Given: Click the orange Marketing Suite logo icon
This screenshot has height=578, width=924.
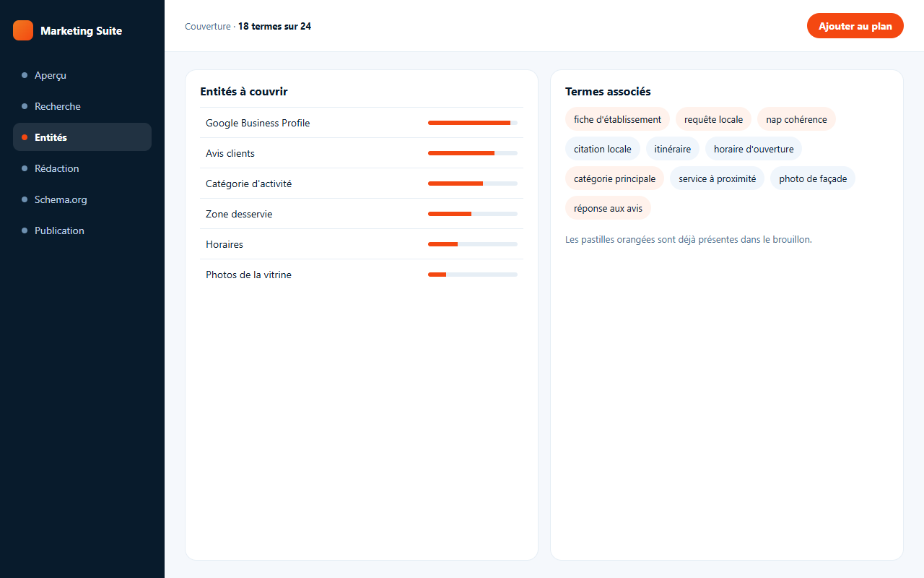Looking at the screenshot, I should (x=23, y=30).
